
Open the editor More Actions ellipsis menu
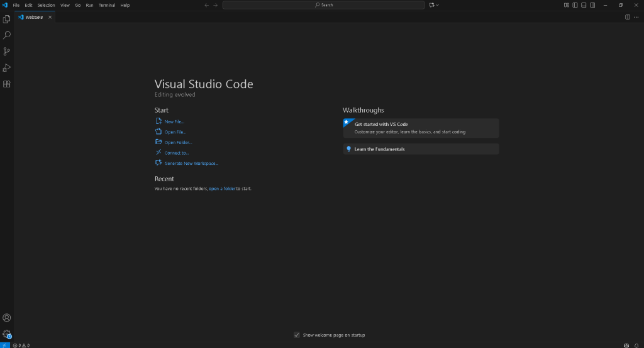(636, 17)
